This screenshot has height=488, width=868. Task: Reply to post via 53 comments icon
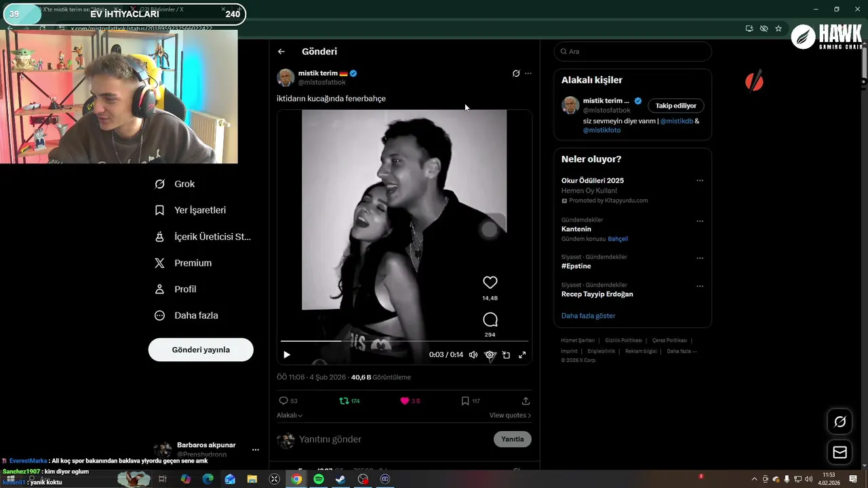coord(288,401)
